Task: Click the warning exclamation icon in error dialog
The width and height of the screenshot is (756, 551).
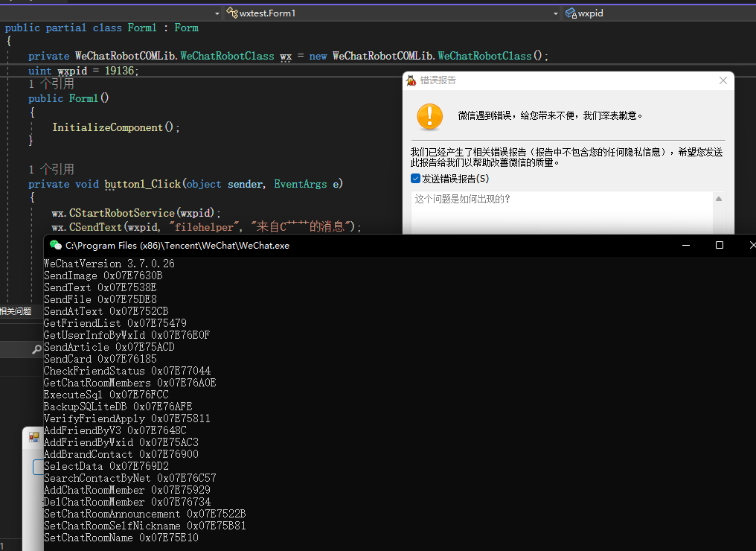Action: (x=429, y=117)
